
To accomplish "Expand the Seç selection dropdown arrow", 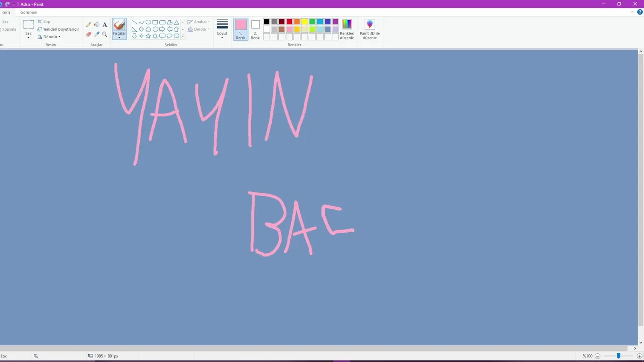I will click(28, 37).
